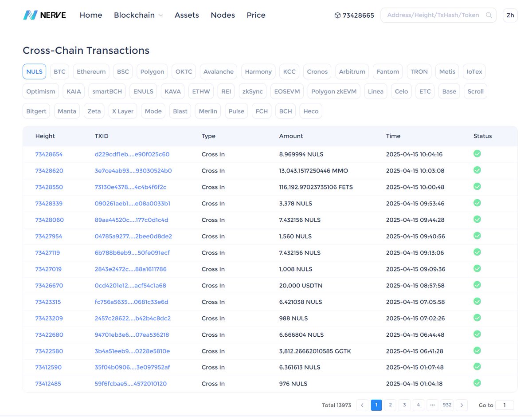Image resolution: width=532 pixels, height=417 pixels.
Task: Select the Ethereum chain filter
Action: click(91, 71)
